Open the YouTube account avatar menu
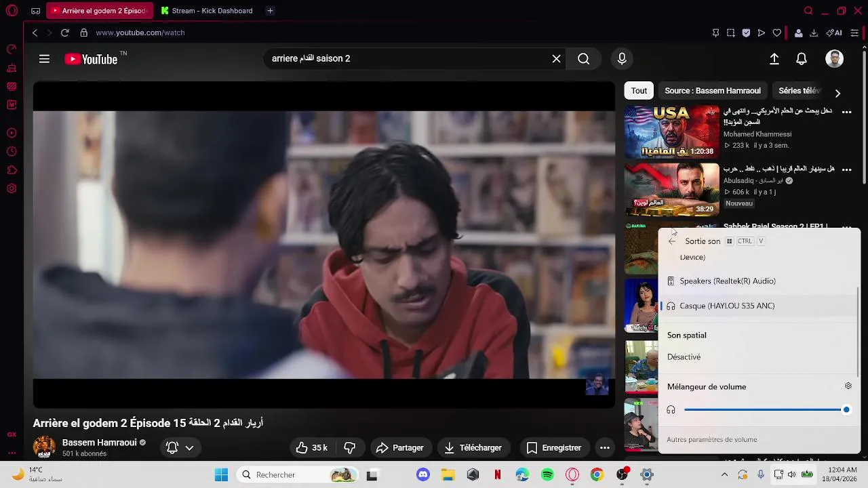This screenshot has height=488, width=868. [x=834, y=59]
